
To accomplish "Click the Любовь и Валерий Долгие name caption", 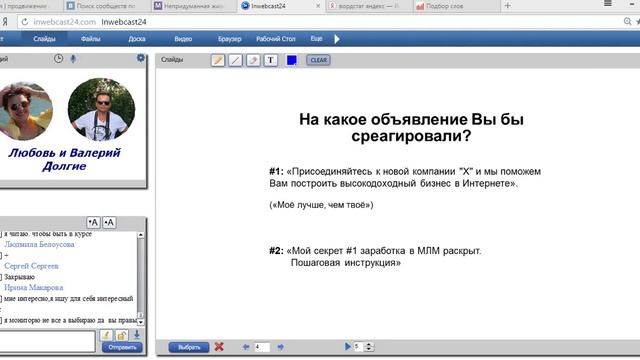I will click(64, 159).
